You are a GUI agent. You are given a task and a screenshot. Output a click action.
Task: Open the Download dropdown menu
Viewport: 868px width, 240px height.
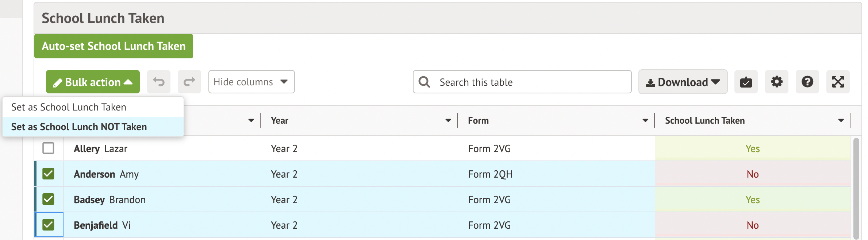point(683,82)
